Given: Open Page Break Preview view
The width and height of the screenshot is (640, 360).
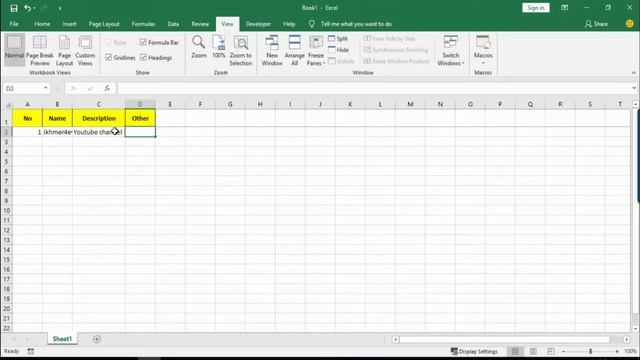Looking at the screenshot, I should 40,50.
